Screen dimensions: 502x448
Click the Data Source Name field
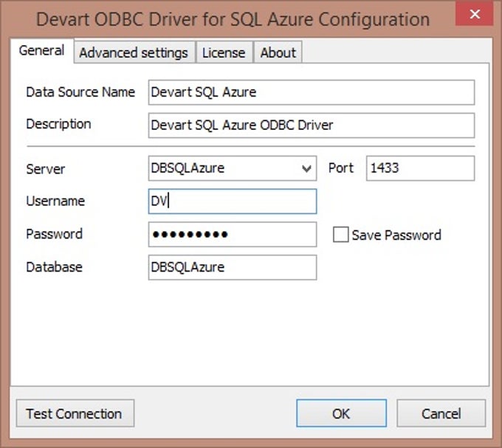312,92
